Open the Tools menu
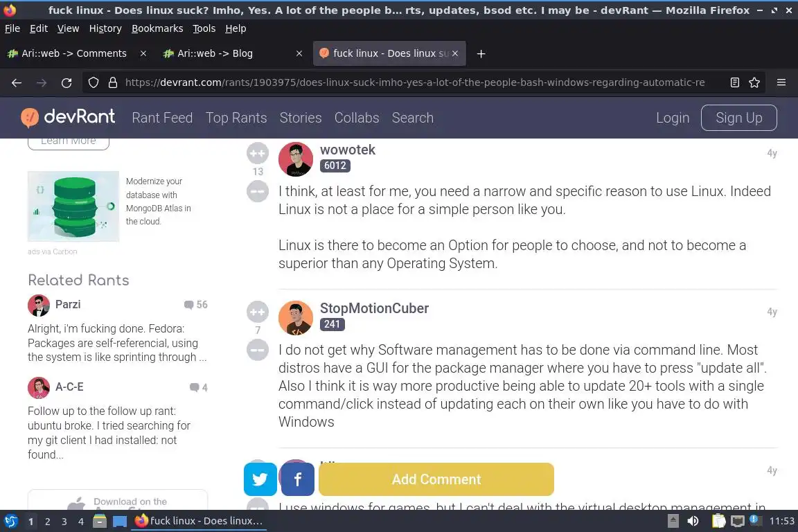Viewport: 798px width, 532px height. [204, 28]
